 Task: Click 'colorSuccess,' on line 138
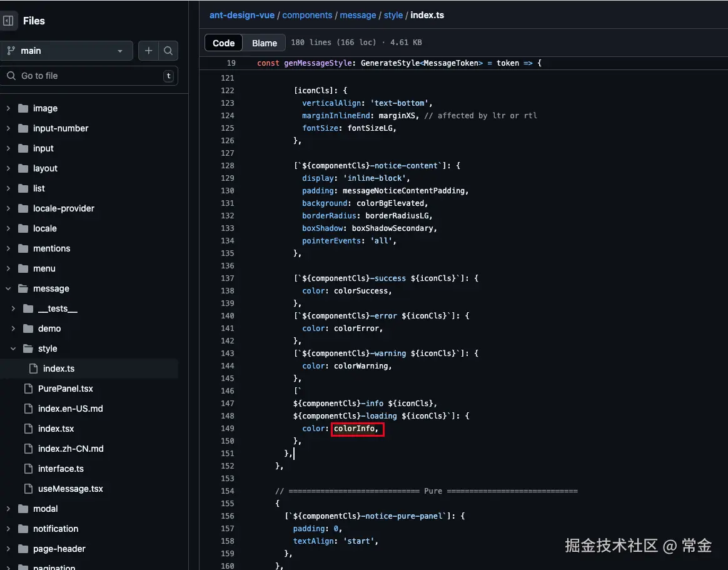[x=363, y=291]
